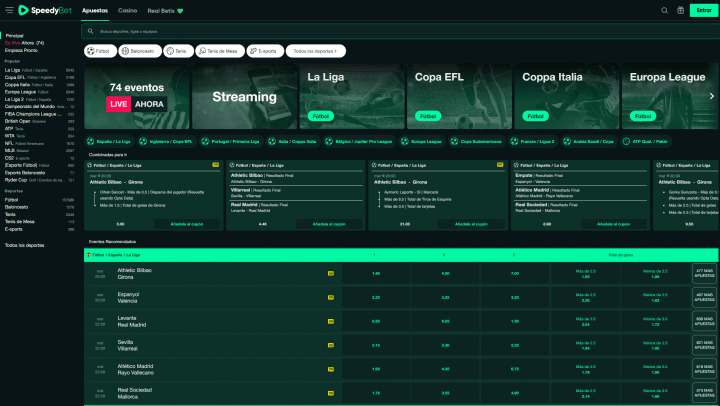Open La Liga 2 in sidebar
Screen dimensions: 720x406
39,99
